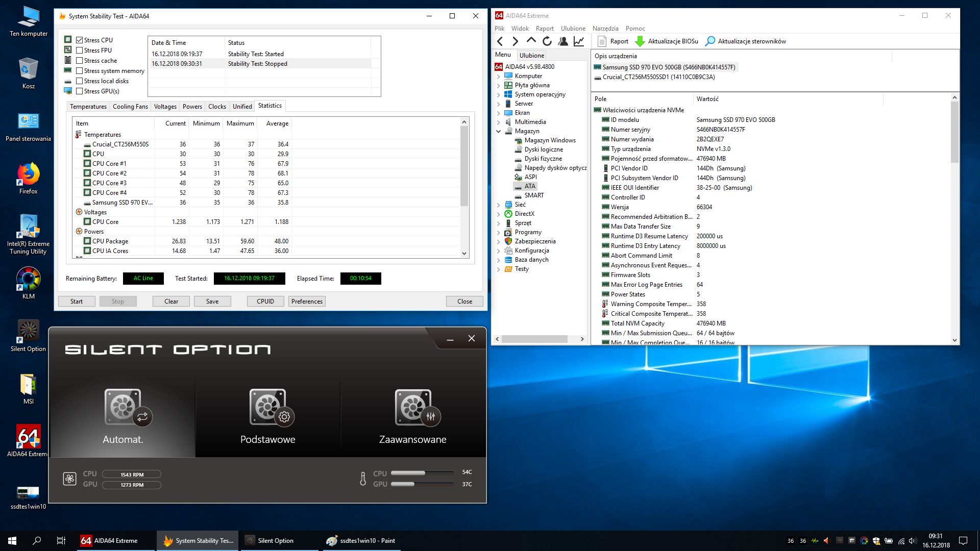Open ssdtes1win10 desktop file
Image resolution: width=980 pixels, height=551 pixels.
pos(29,497)
